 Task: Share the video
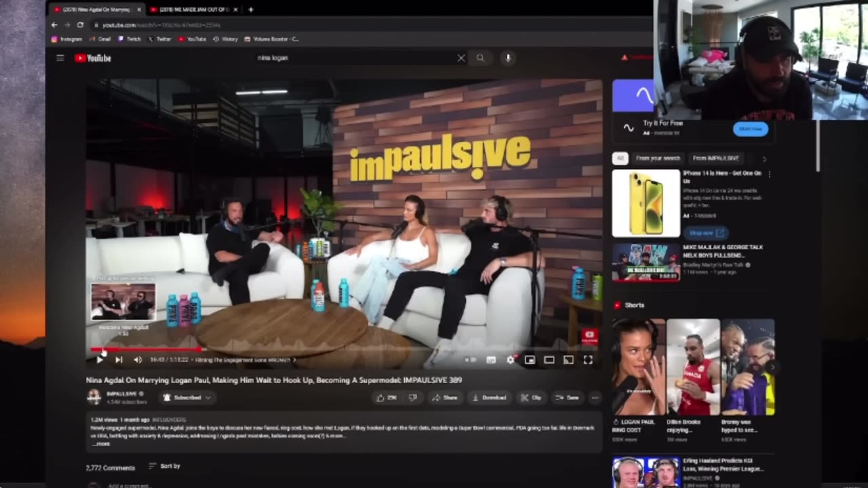[446, 398]
